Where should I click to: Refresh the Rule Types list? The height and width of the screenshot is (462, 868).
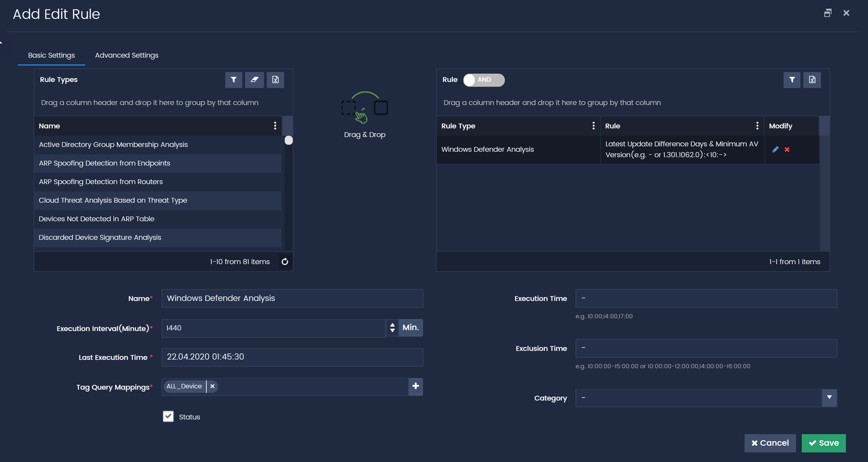(x=285, y=262)
